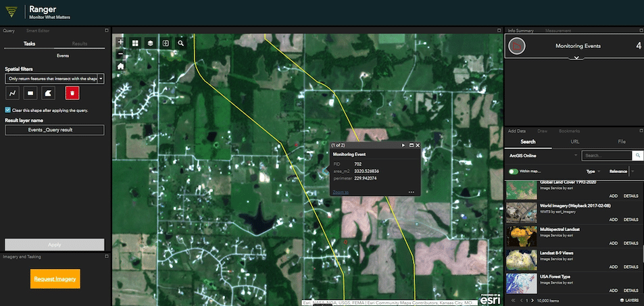Add the World Imagery Wayback layer
This screenshot has height=306, width=644.
click(613, 220)
